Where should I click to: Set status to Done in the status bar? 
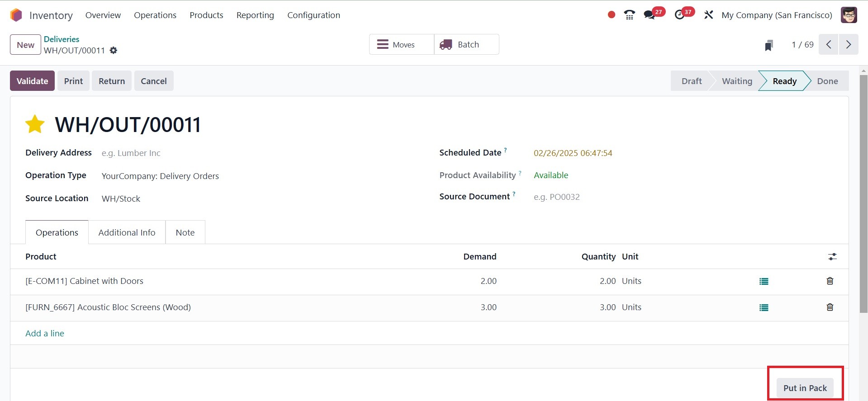click(827, 81)
